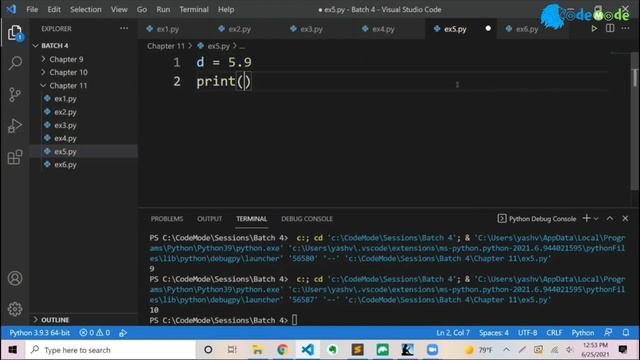The image size is (640, 360).
Task: Open the Explorer view in activity bar
Action: [15, 33]
